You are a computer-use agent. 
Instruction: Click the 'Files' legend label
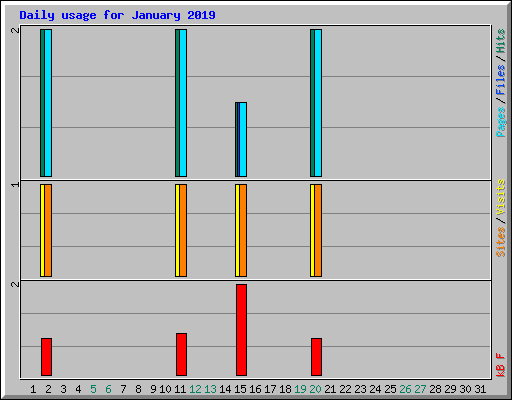[501, 80]
